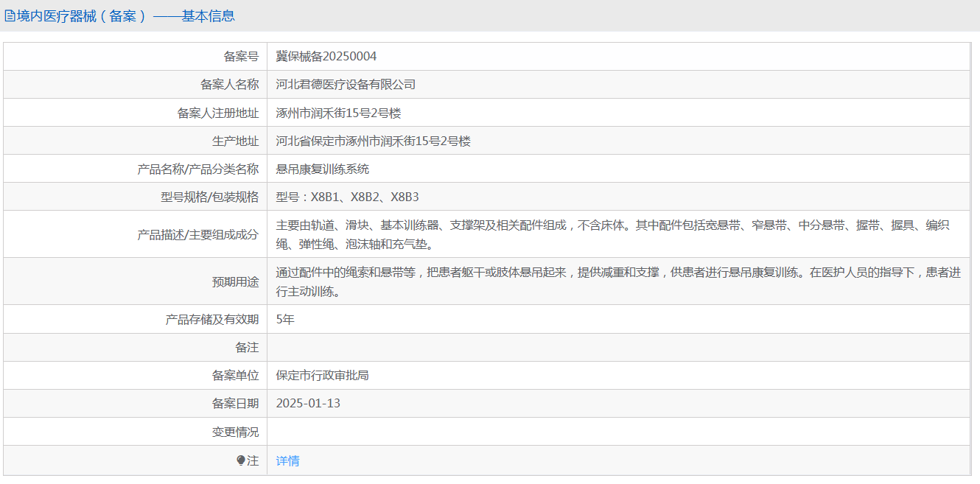Click the 产品存储及有效期 label
This screenshot has height=484, width=980.
pos(212,319)
